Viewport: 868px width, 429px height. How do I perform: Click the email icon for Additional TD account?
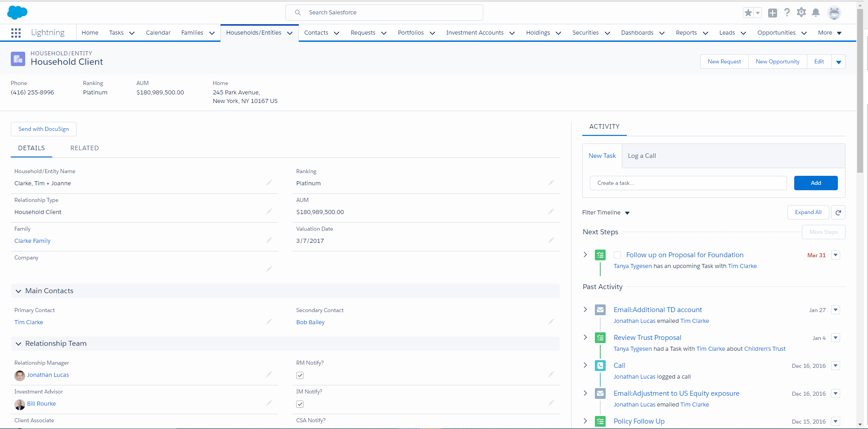point(600,310)
